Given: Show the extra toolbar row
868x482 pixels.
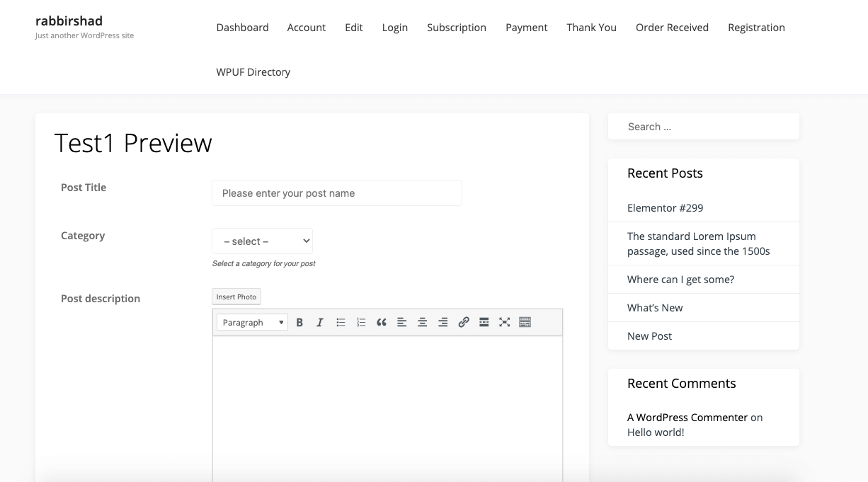Looking at the screenshot, I should point(525,322).
